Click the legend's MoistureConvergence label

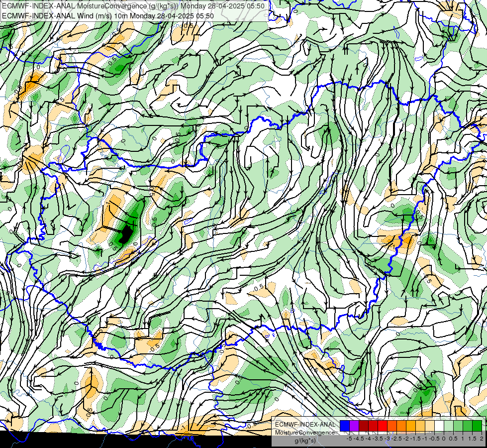click(x=305, y=433)
